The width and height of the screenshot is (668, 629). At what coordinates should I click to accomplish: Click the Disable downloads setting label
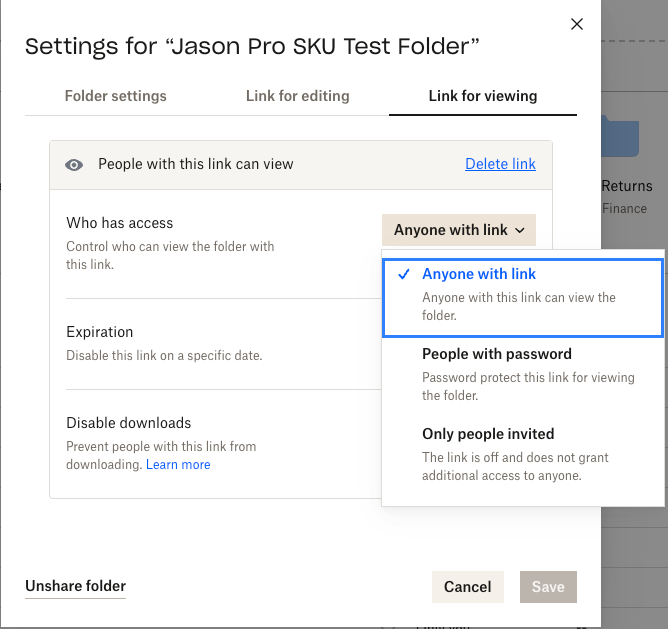pyautogui.click(x=129, y=423)
